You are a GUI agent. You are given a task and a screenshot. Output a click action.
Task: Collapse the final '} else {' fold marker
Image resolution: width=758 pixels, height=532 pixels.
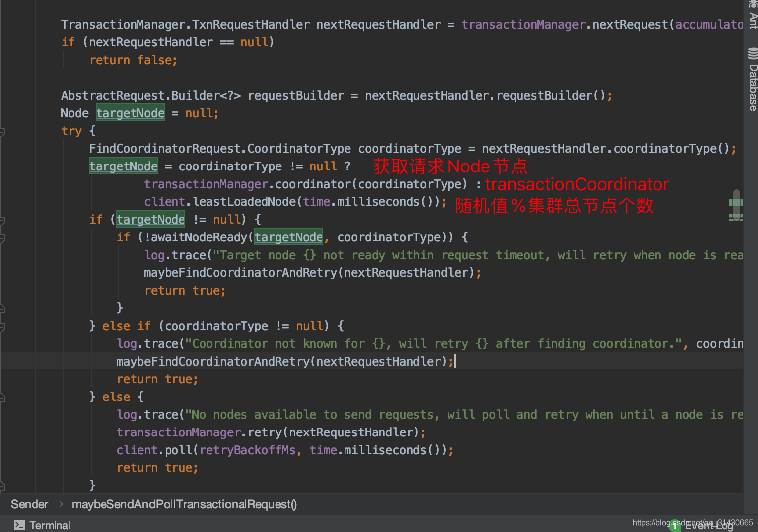[x=2, y=398]
